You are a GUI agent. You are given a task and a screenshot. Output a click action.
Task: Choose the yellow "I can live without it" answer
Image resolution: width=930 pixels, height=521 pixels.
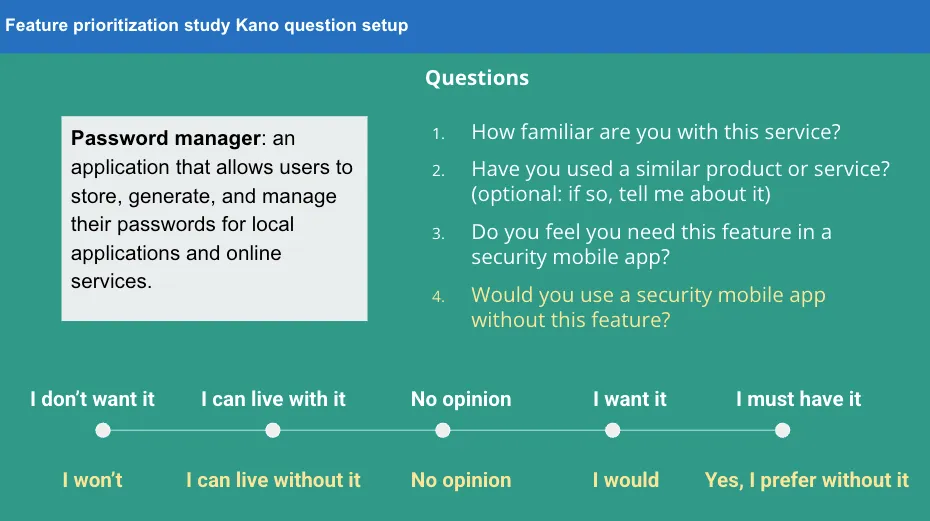pos(273,480)
